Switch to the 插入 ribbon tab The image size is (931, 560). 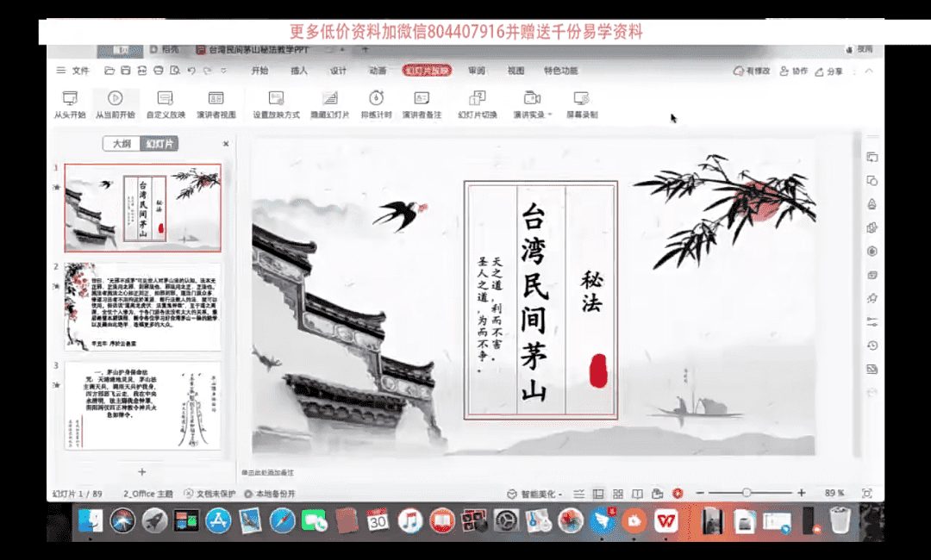click(x=299, y=71)
